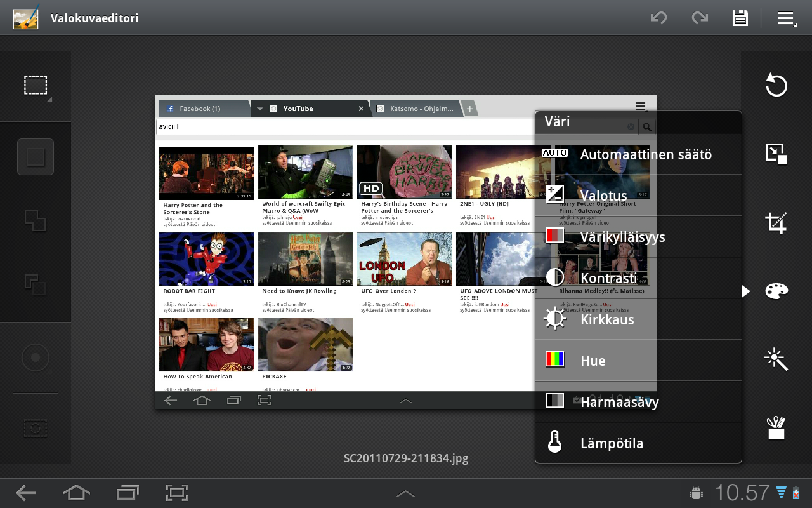Viewport: 812px width, 508px height.
Task: Open the pencil cup tools icon
Action: [776, 428]
